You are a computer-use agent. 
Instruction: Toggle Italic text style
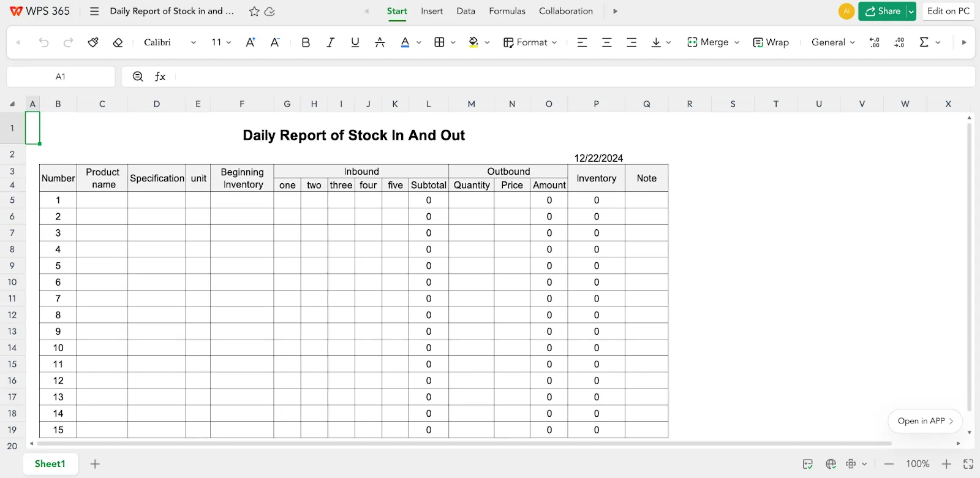330,42
